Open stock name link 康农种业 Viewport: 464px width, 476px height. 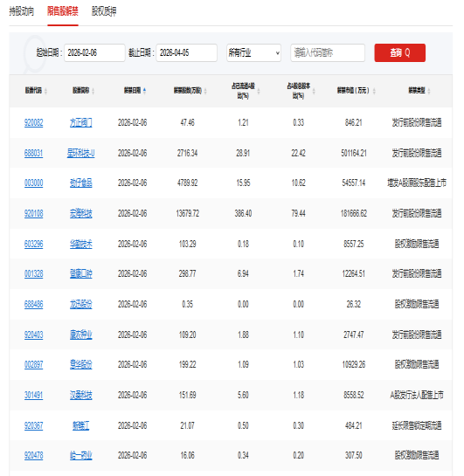80,335
